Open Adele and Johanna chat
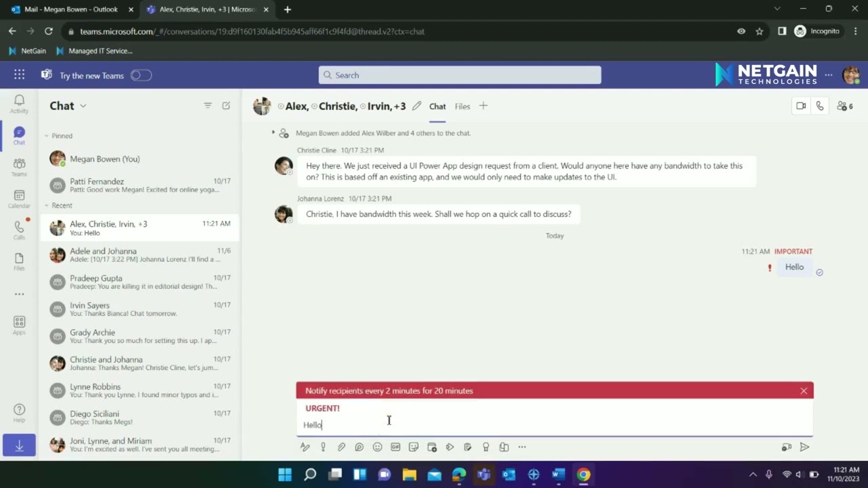The height and width of the screenshot is (488, 868). pos(140,255)
